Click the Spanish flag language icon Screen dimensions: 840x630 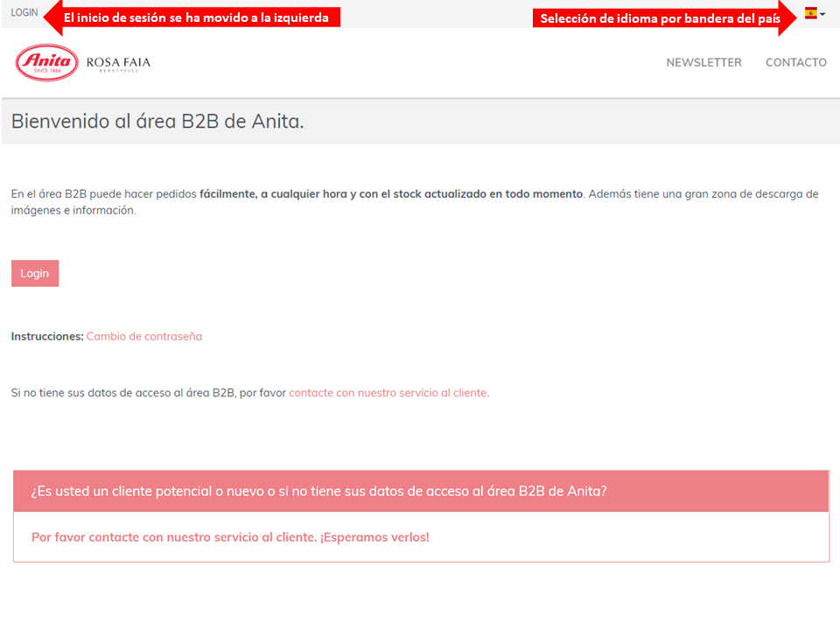(x=810, y=13)
